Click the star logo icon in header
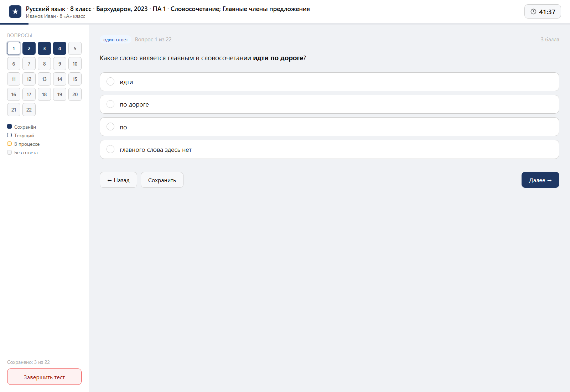The width and height of the screenshot is (570, 392). click(x=15, y=11)
